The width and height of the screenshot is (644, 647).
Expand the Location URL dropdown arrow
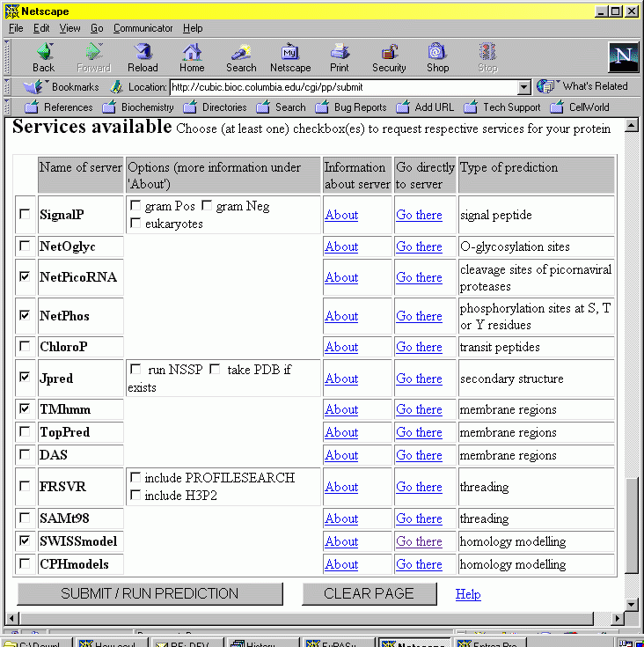pyautogui.click(x=523, y=87)
